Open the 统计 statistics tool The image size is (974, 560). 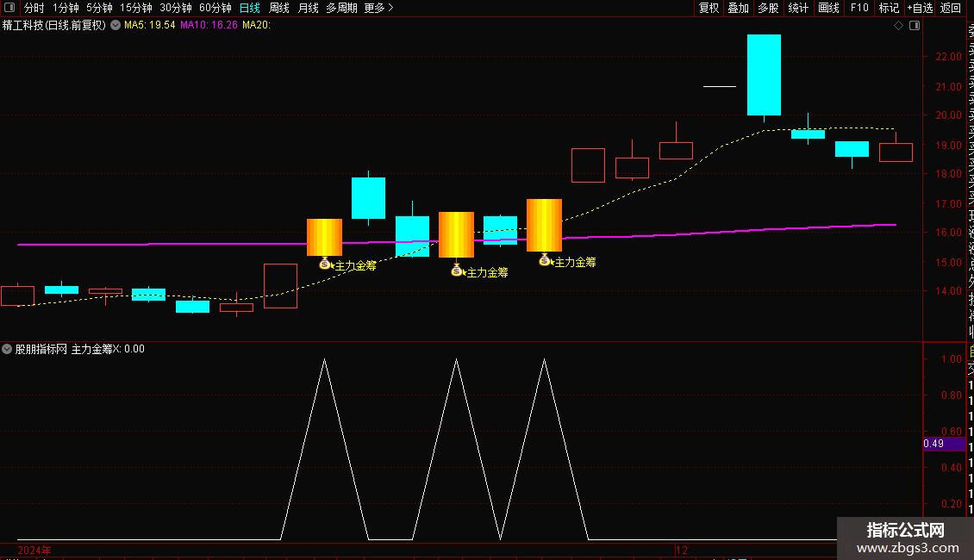(x=798, y=8)
